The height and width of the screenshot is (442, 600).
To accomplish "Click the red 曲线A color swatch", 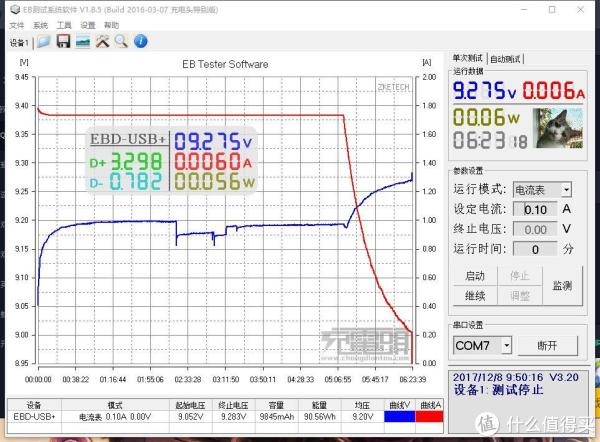I will tap(429, 417).
